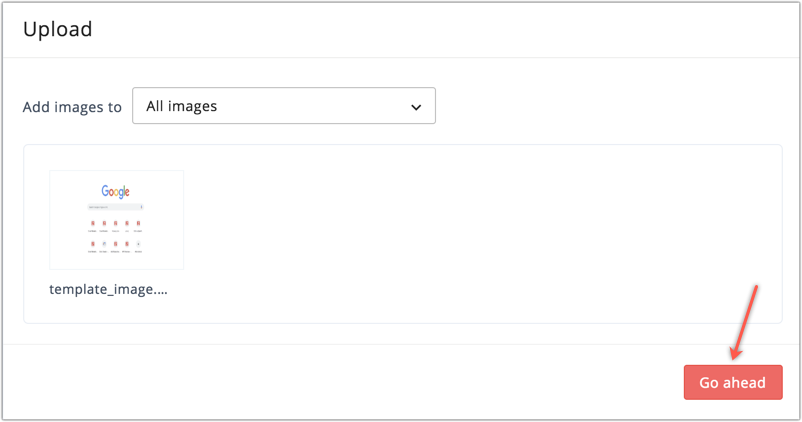Click the Go ahead button
This screenshot has height=422, width=802.
(x=732, y=383)
